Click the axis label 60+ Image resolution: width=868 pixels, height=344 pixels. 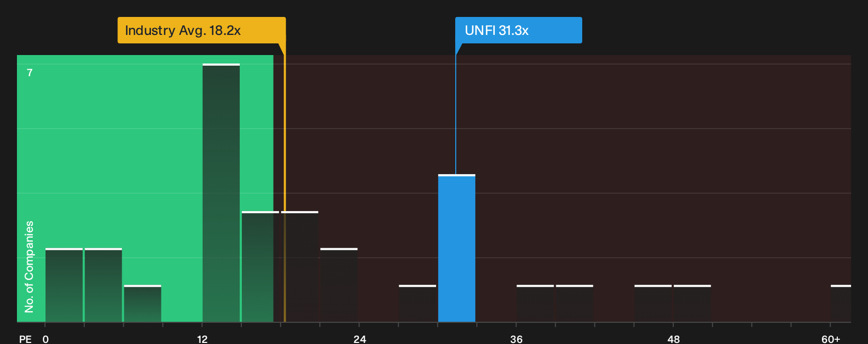(831, 339)
